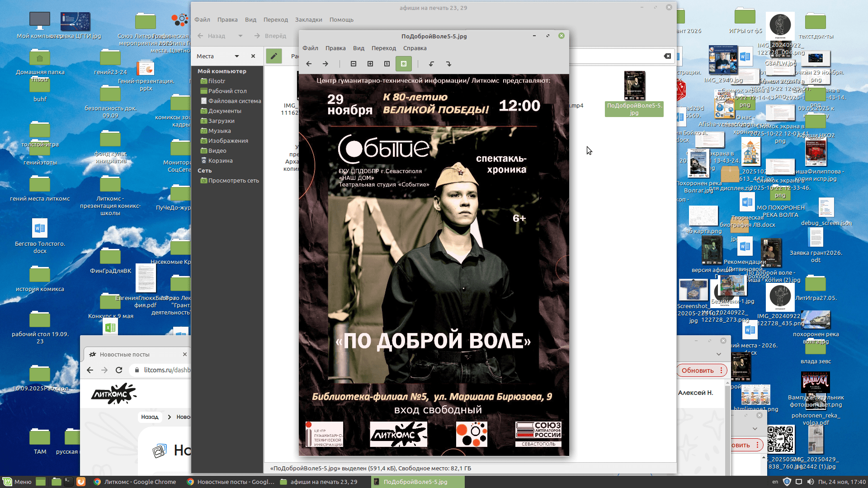Open Загрузки folder in sidebar
The image size is (868, 488).
(221, 121)
